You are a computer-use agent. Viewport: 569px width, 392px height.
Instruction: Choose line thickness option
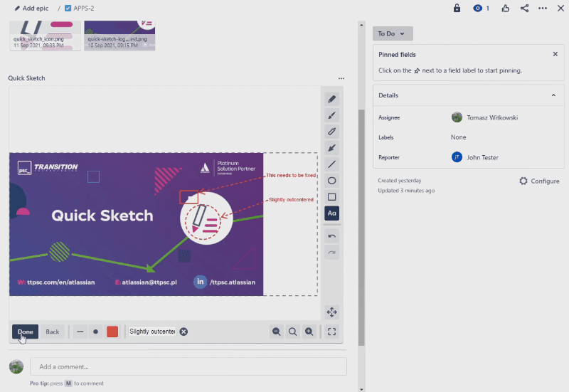pos(80,332)
